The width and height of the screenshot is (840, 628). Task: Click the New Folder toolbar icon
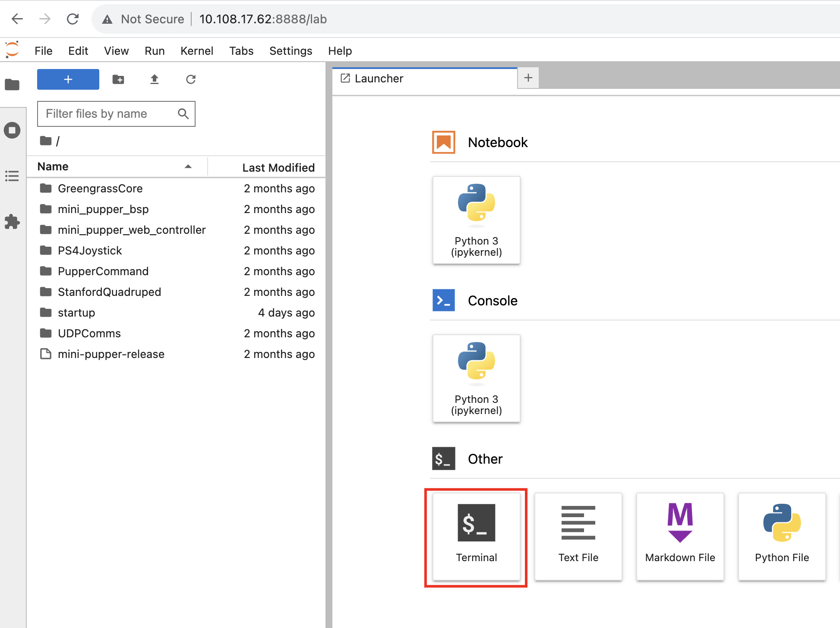point(118,79)
